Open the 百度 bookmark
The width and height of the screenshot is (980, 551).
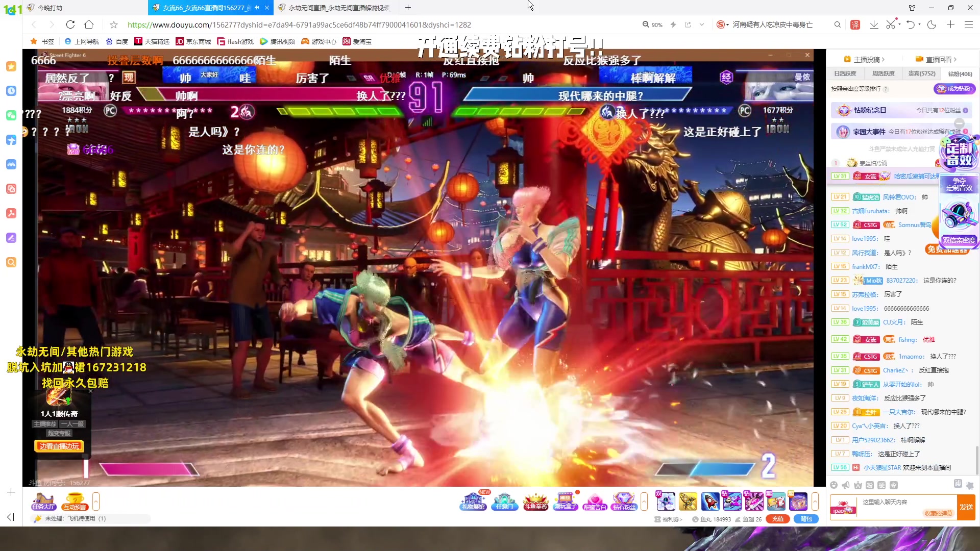(117, 41)
